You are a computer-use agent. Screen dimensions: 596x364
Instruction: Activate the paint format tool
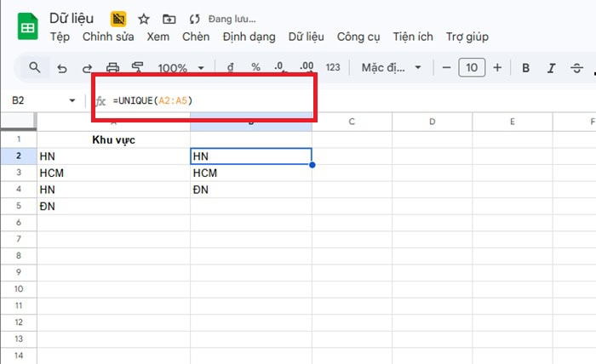point(138,68)
